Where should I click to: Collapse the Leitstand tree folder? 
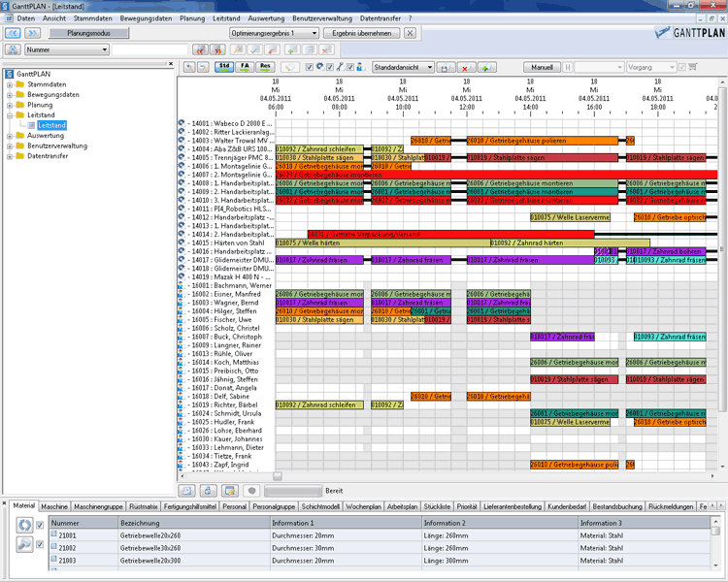point(10,115)
